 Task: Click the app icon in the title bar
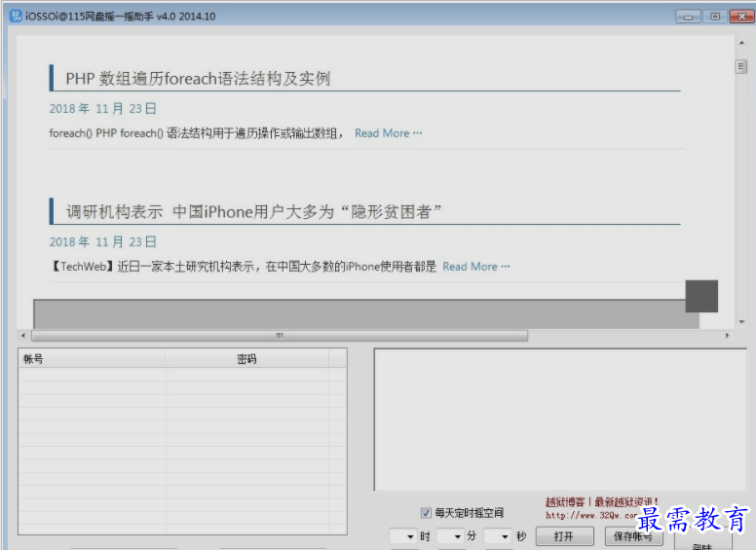coord(16,16)
